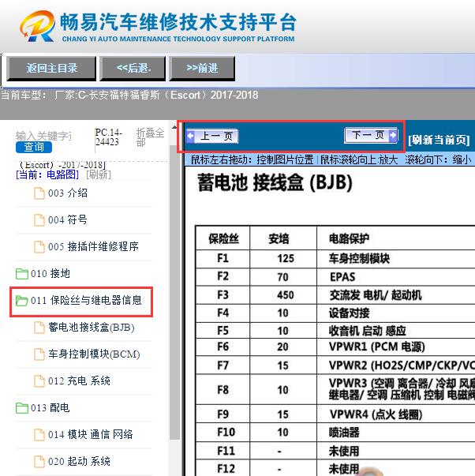This screenshot has width=475, height=476.
Task: Click the 收音机 启动 感应 cell
Action: 367,331
